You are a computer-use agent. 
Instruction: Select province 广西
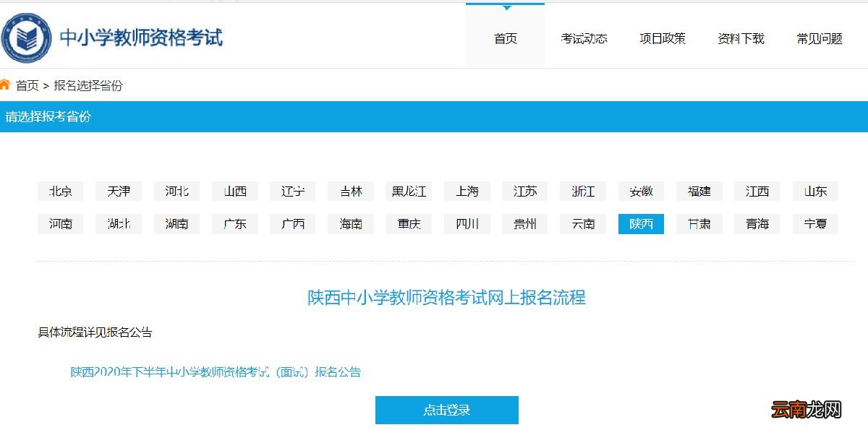point(293,224)
